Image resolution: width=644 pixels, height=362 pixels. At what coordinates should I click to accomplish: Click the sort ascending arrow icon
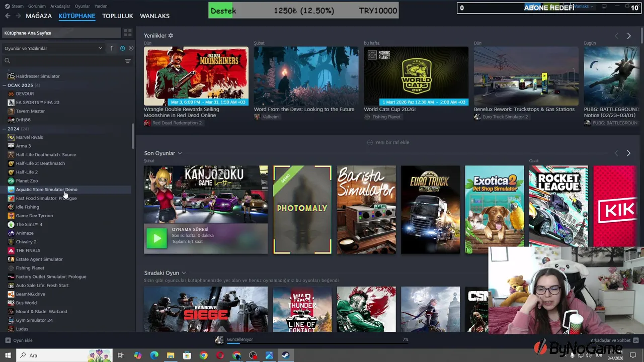pyautogui.click(x=112, y=48)
